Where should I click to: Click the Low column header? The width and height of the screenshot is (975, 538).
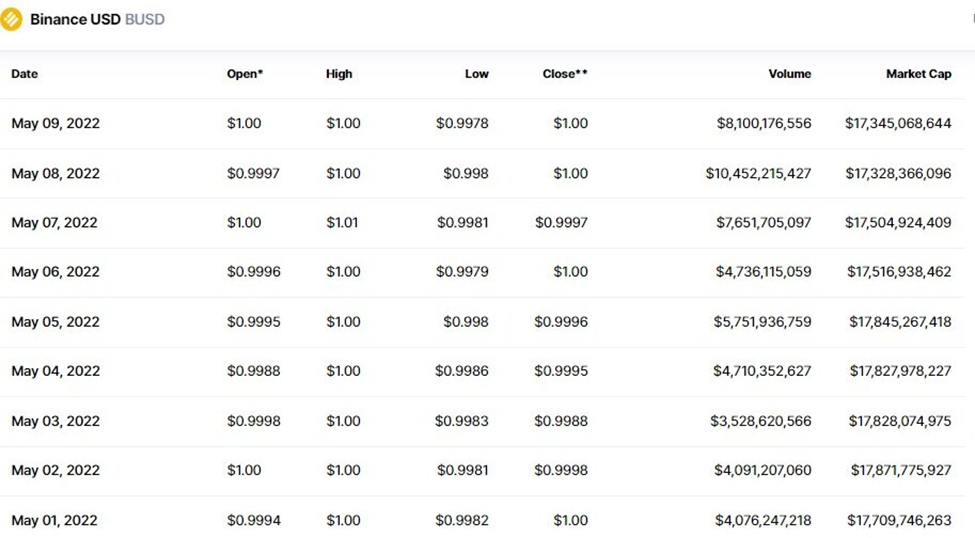click(x=477, y=74)
